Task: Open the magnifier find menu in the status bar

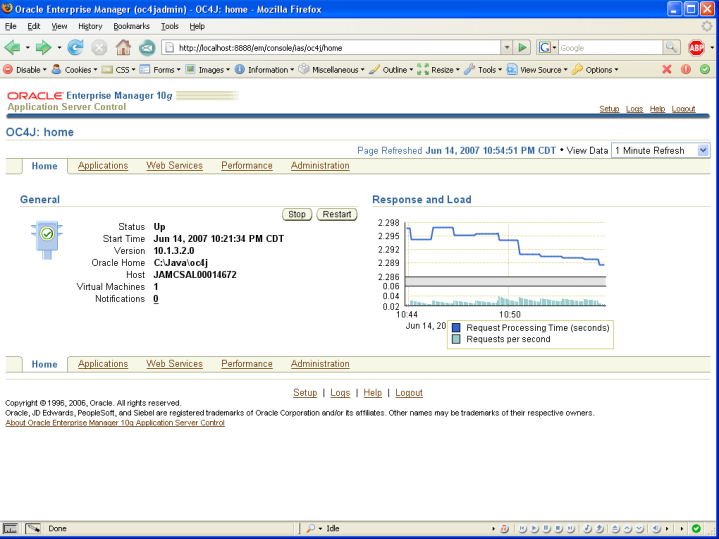Action: coord(314,528)
